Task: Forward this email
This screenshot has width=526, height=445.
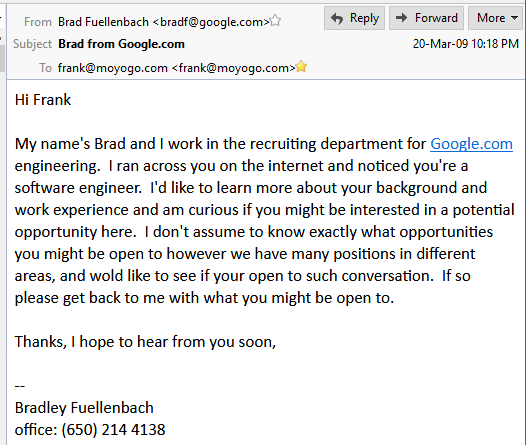Action: pyautogui.click(x=426, y=18)
